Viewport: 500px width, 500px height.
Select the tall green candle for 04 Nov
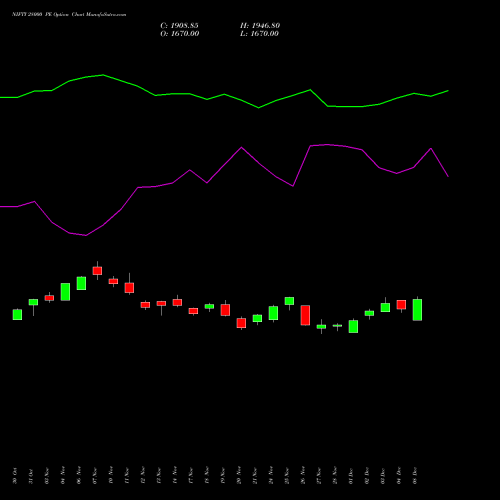pos(65,292)
